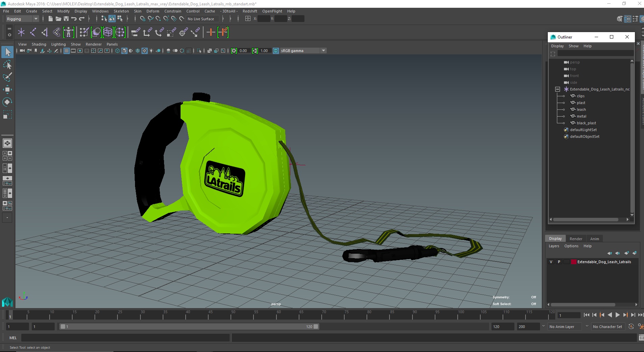Click the Lattice deformer shelf icon
The width and height of the screenshot is (644, 352).
[108, 32]
